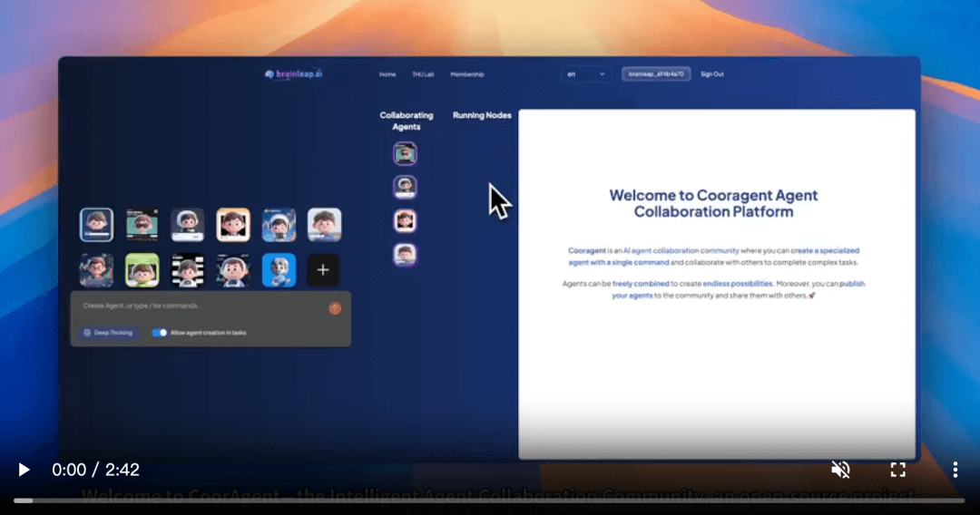Open the brainleap account name button
This screenshot has height=515, width=980.
pyautogui.click(x=656, y=74)
